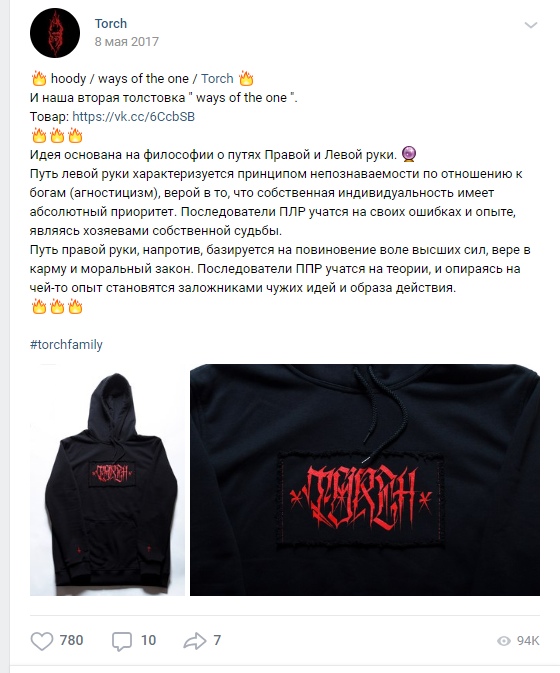
Task: Expand the post options chevron
Action: coord(531,25)
